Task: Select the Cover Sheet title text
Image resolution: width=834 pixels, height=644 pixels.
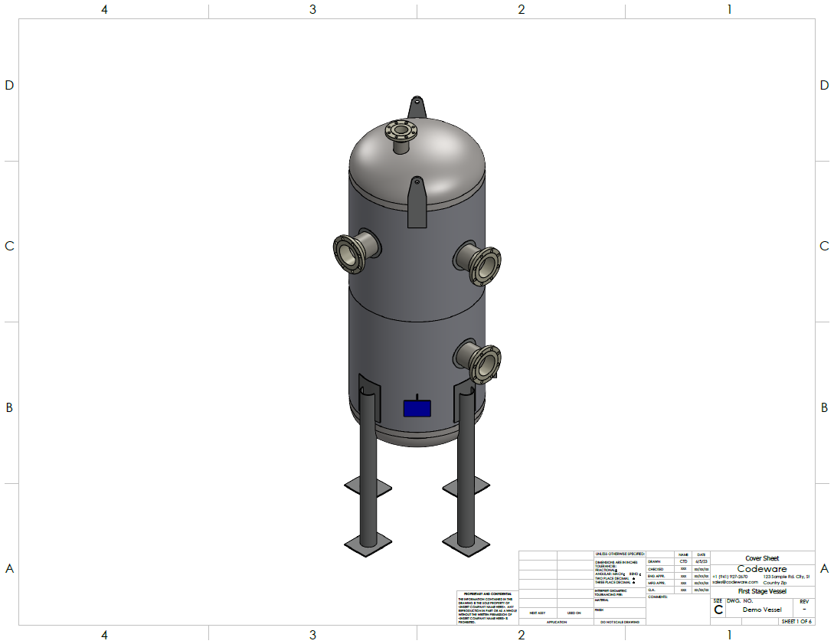Action: click(x=762, y=558)
